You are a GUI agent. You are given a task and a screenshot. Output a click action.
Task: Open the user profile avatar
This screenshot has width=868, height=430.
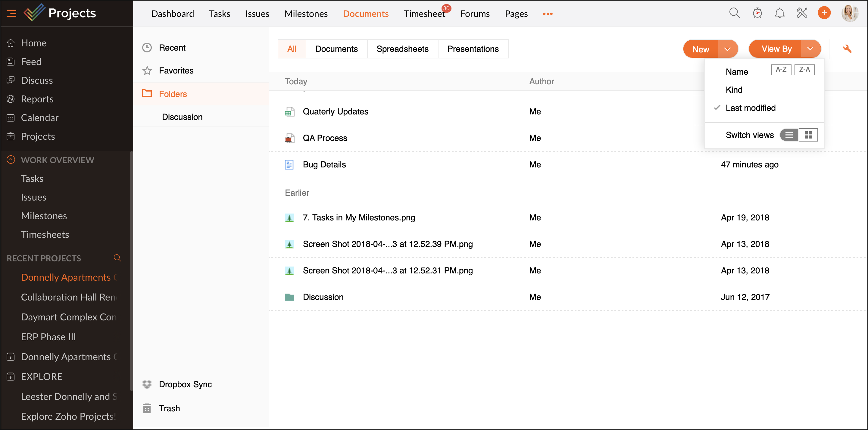click(x=849, y=13)
